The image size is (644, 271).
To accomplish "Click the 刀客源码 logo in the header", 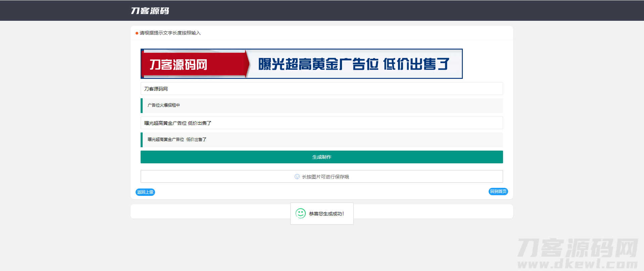I will [150, 11].
